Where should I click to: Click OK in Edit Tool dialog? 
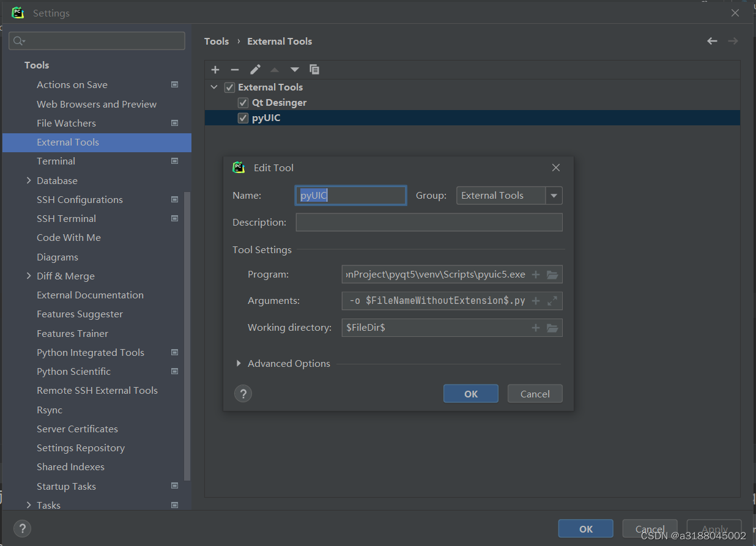(x=471, y=394)
